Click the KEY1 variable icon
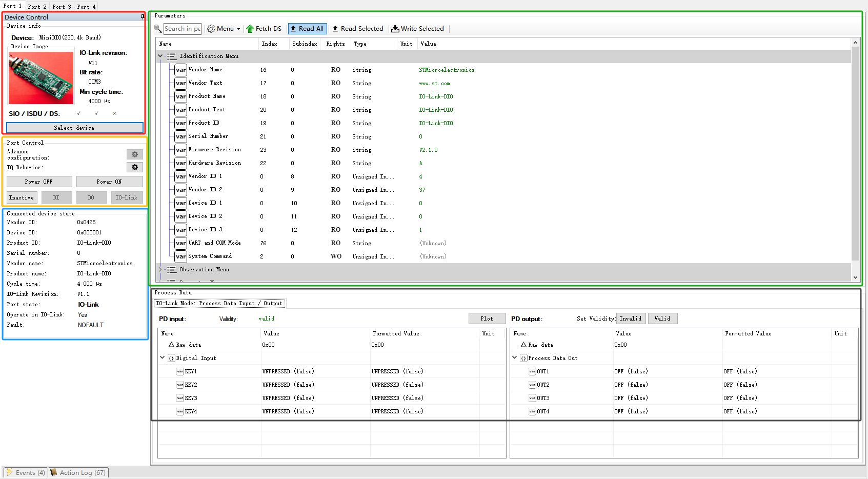868x479 pixels. (180, 371)
